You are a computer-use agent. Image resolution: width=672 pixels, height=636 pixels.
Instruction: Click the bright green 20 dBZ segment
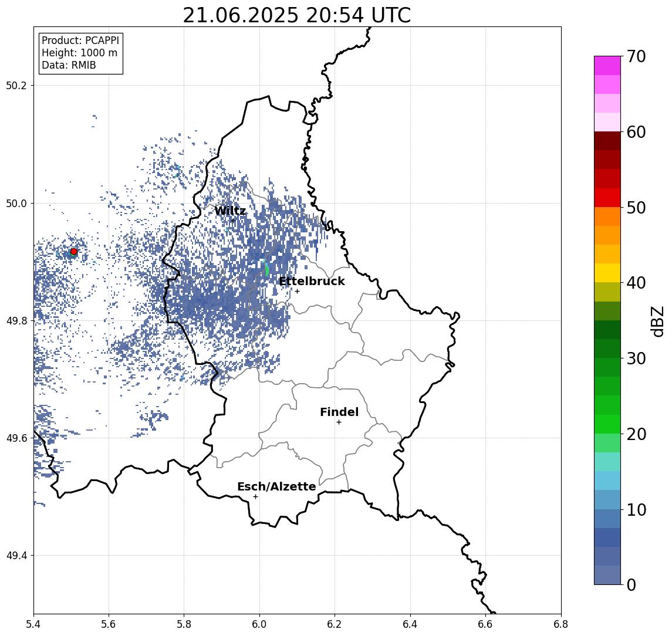click(x=607, y=424)
